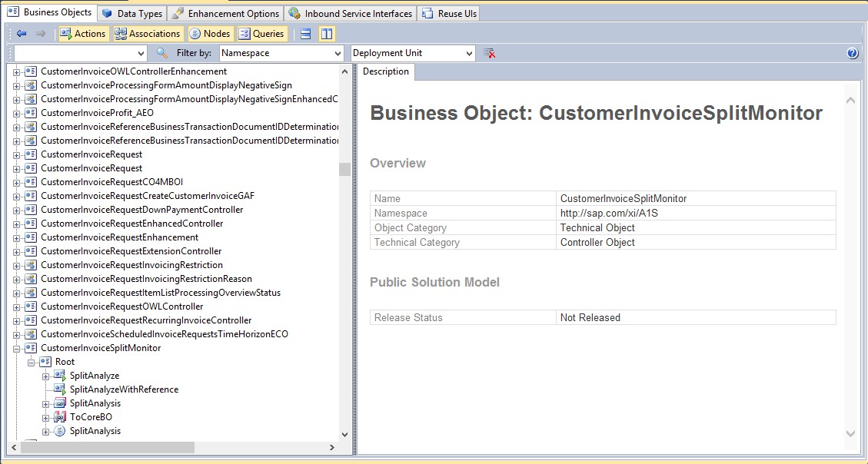Toggle the Associations filter button
The height and width of the screenshot is (464, 868).
point(147,34)
